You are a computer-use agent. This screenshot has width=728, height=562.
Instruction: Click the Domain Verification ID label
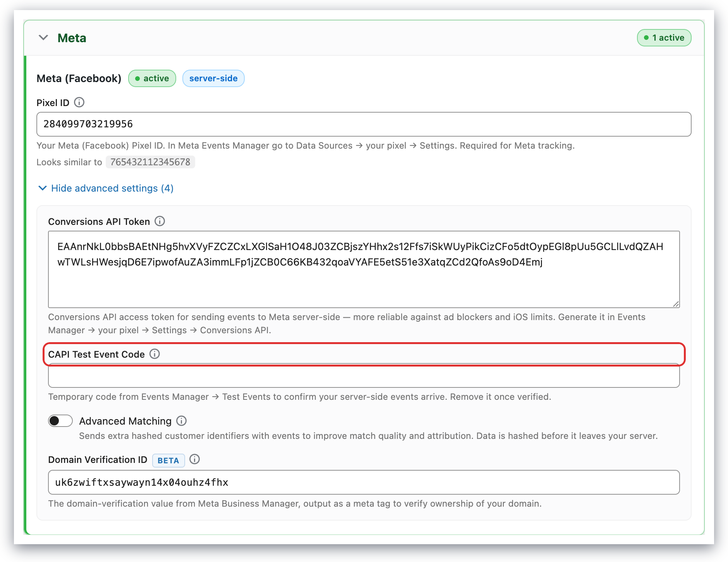click(98, 460)
